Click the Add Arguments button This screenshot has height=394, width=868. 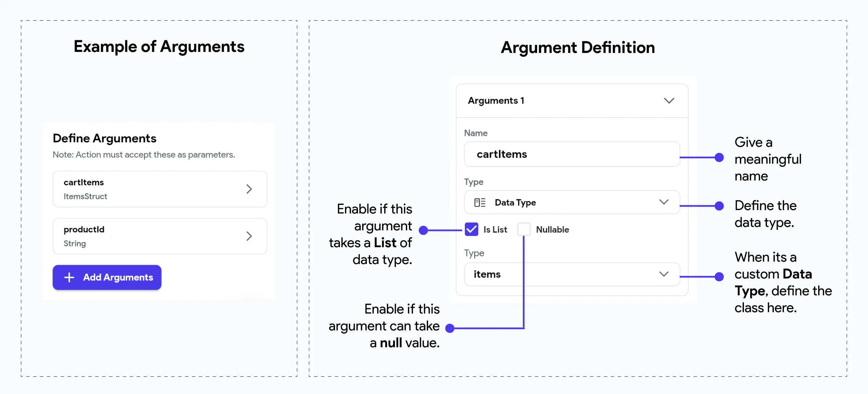107,277
